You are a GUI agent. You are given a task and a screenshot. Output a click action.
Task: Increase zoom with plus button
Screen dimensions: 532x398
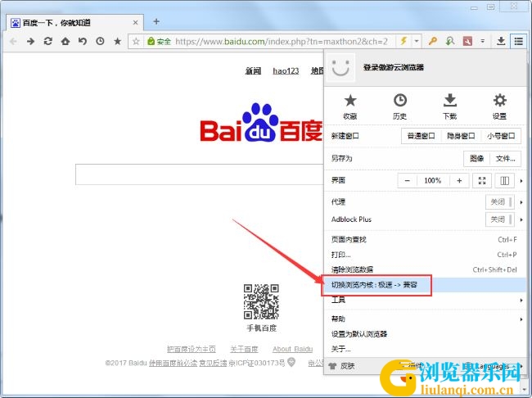tap(459, 181)
